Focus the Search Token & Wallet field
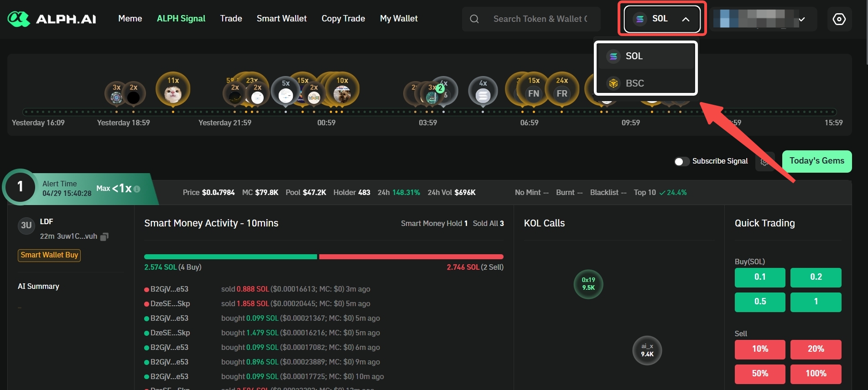The height and width of the screenshot is (390, 868). (531, 19)
